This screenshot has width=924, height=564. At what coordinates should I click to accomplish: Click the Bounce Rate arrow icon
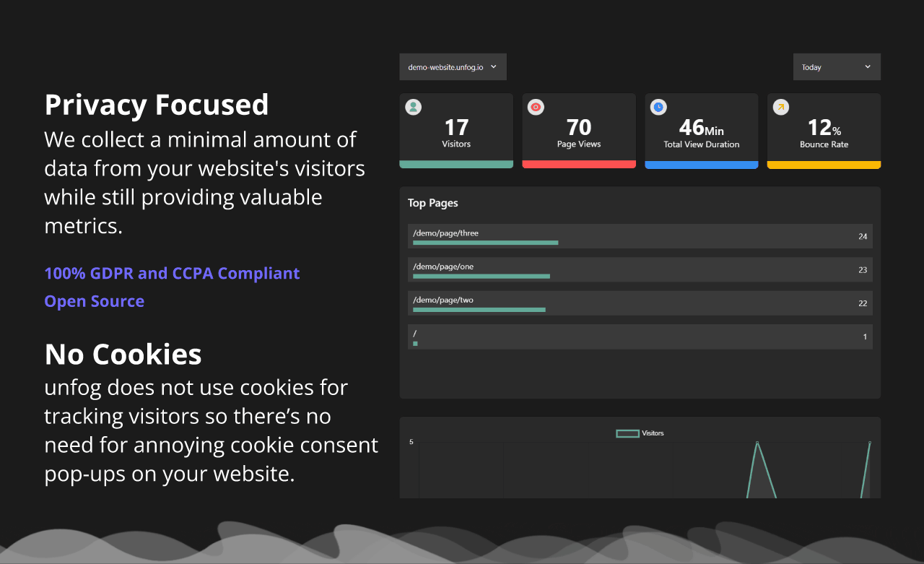point(781,107)
